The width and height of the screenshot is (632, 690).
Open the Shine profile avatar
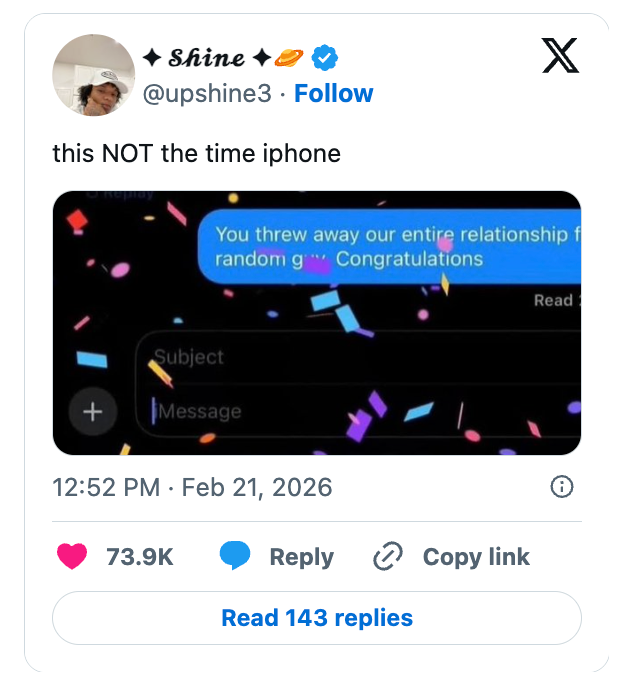tap(93, 76)
